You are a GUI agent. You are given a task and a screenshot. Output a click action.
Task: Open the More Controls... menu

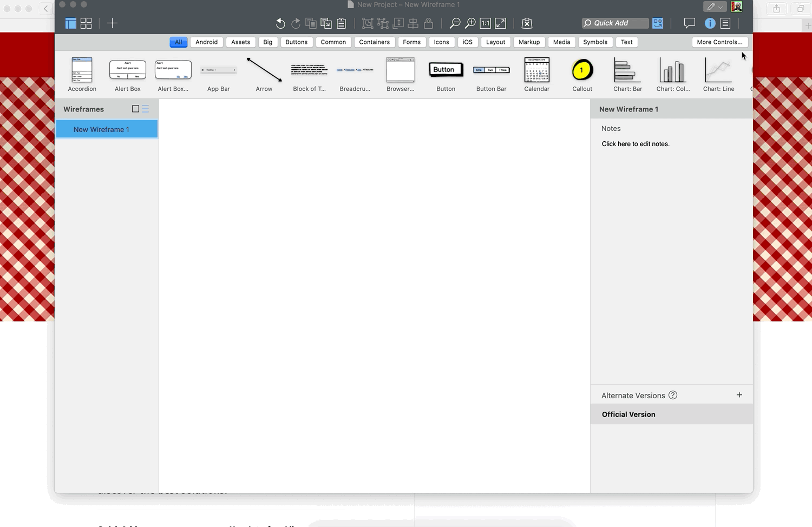719,42
